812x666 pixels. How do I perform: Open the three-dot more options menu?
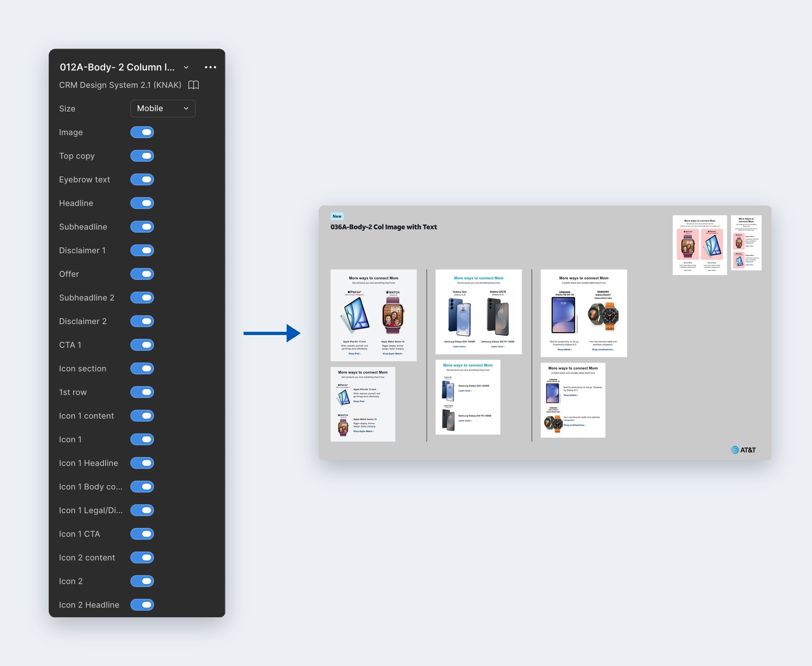(x=210, y=67)
